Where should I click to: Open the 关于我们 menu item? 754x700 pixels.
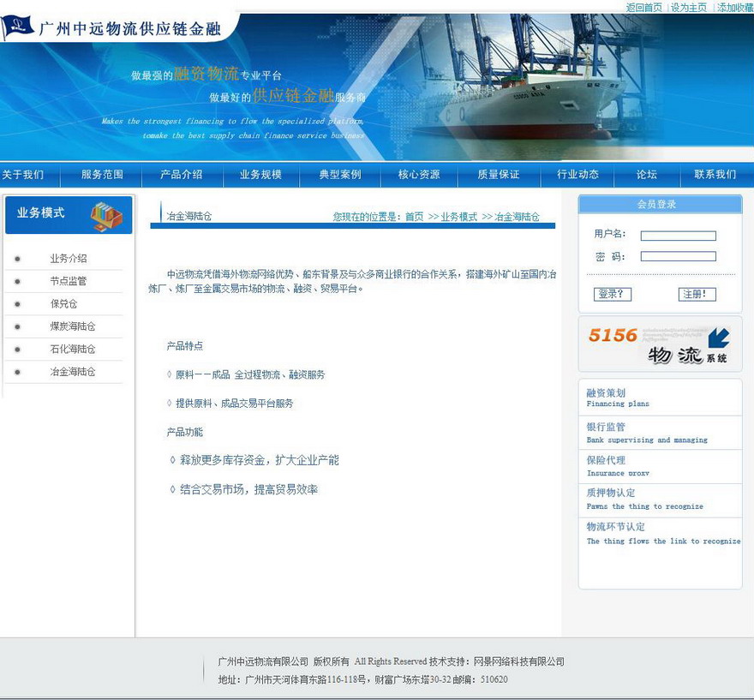click(x=22, y=175)
